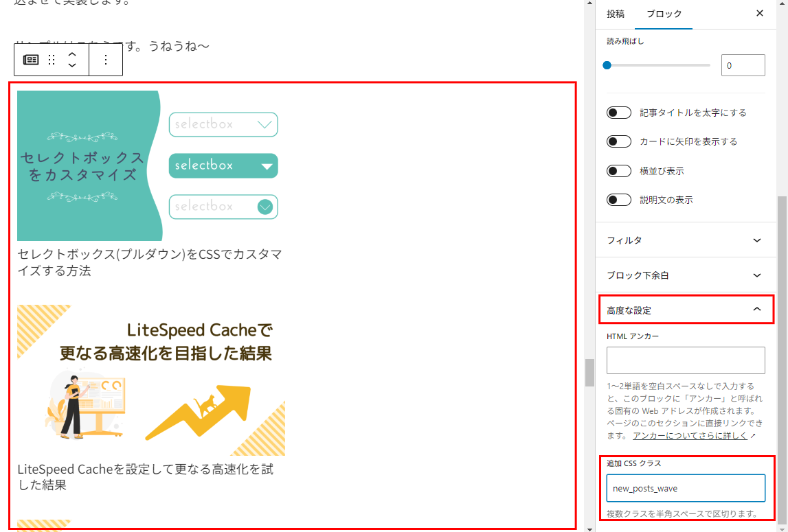Enable カードに矢印を表示する toggle
Viewport: 788px width, 532px height.
coord(618,141)
